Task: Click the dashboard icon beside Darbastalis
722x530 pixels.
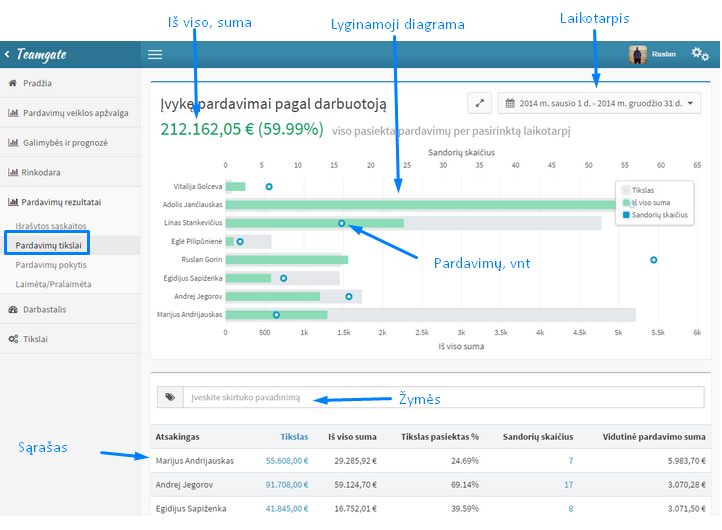Action: [x=13, y=309]
